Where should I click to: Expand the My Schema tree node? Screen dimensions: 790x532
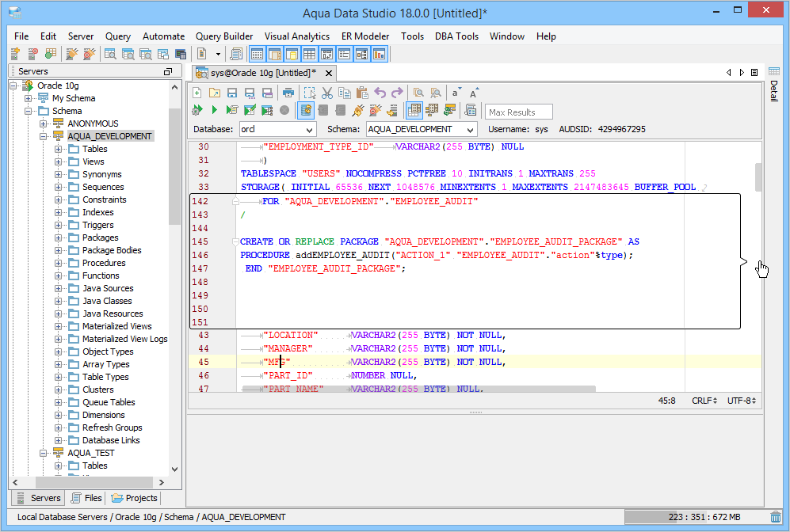(29, 98)
